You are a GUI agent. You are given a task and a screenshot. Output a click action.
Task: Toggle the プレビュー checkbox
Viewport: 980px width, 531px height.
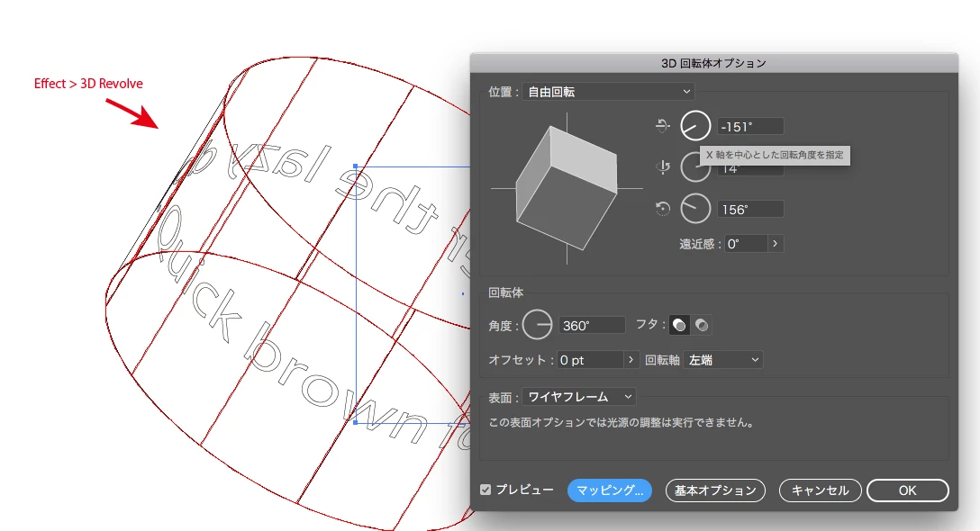(485, 490)
